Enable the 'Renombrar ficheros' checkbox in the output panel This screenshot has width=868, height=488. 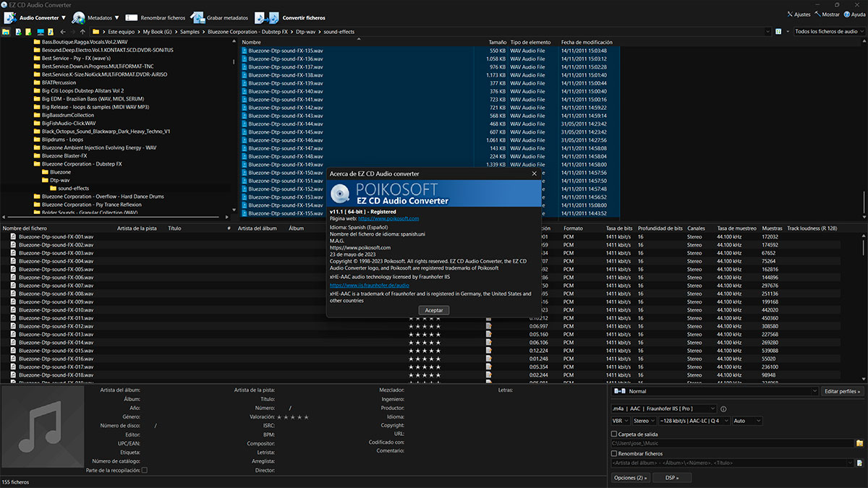pyautogui.click(x=614, y=453)
